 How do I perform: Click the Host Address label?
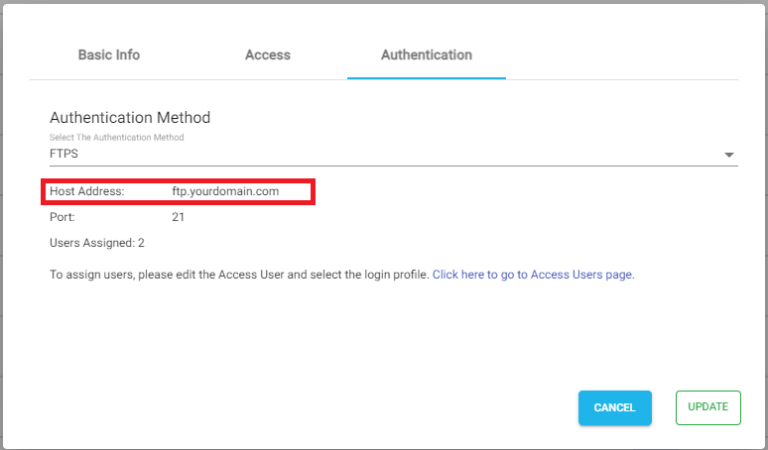87,191
